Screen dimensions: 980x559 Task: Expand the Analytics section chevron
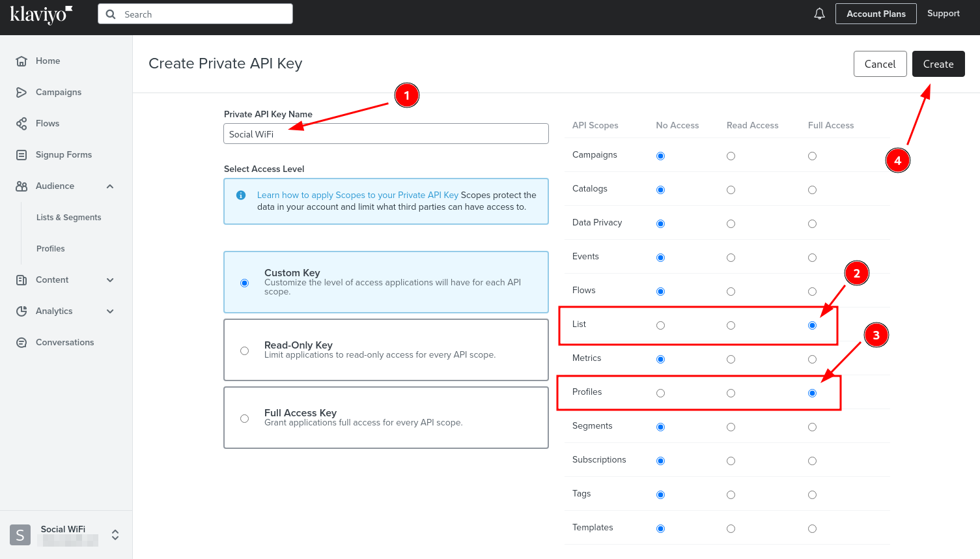pos(110,311)
